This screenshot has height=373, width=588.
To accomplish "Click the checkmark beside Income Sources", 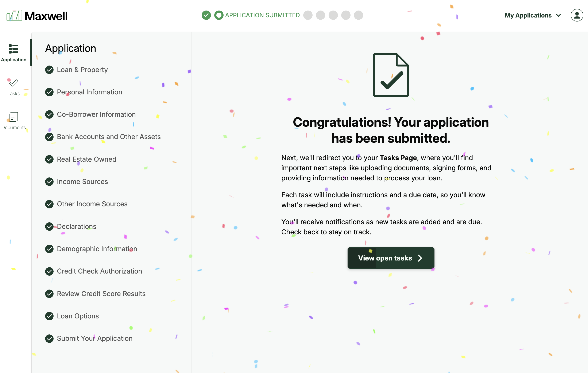I will click(49, 181).
